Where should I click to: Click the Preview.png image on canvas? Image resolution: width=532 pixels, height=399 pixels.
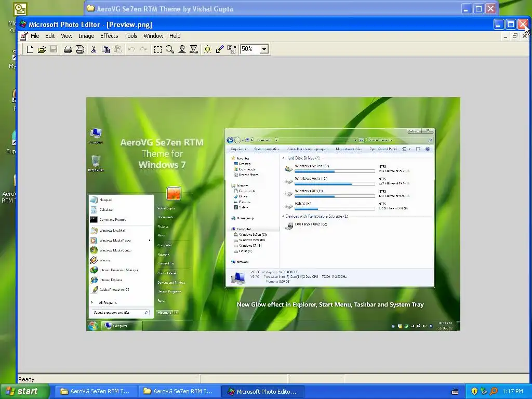[x=273, y=214]
